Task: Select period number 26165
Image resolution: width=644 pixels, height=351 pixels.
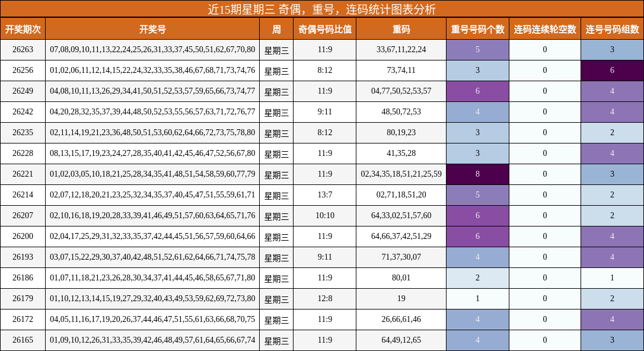Action: (23, 340)
